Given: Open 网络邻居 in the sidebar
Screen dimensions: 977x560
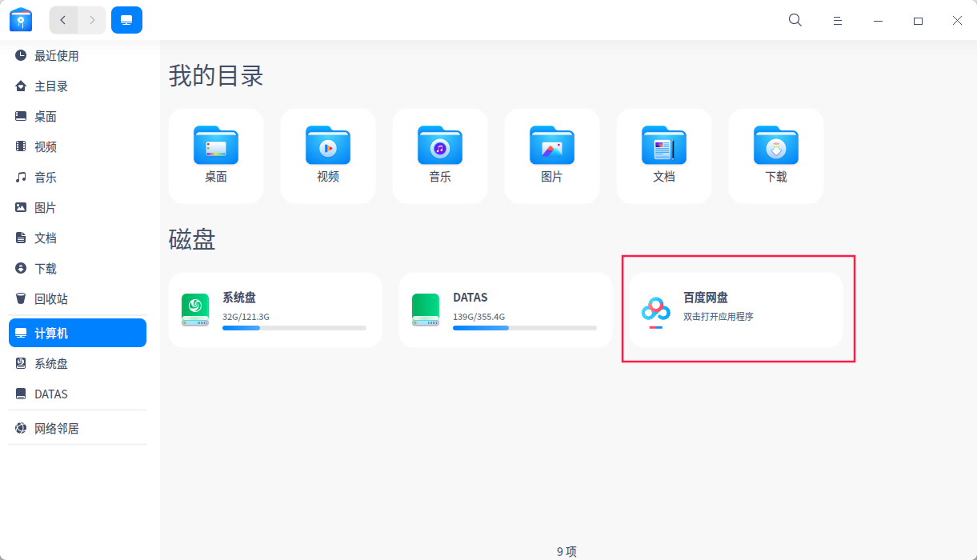Looking at the screenshot, I should (x=78, y=429).
